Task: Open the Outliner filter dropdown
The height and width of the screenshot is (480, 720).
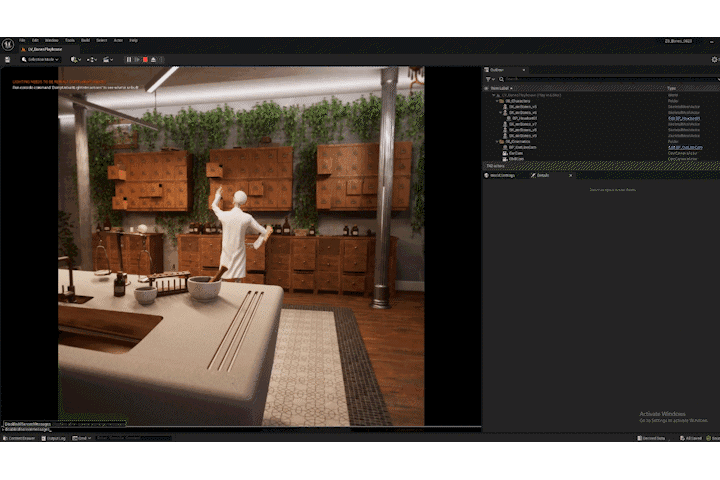Action: 490,79
